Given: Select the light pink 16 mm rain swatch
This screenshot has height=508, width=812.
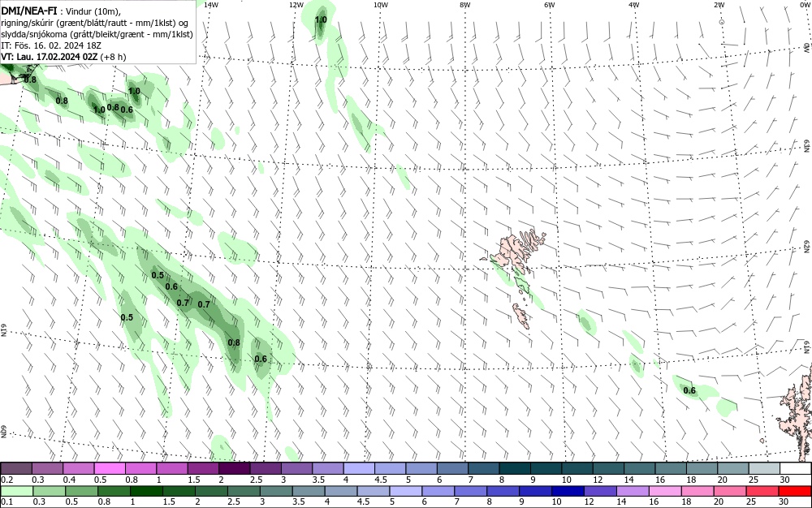Looking at the screenshot, I should coord(666,491).
